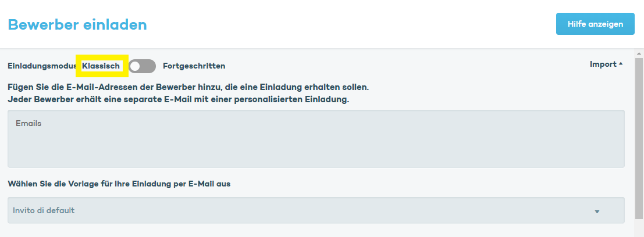
Task: Click into the Emails text area
Action: (x=316, y=138)
